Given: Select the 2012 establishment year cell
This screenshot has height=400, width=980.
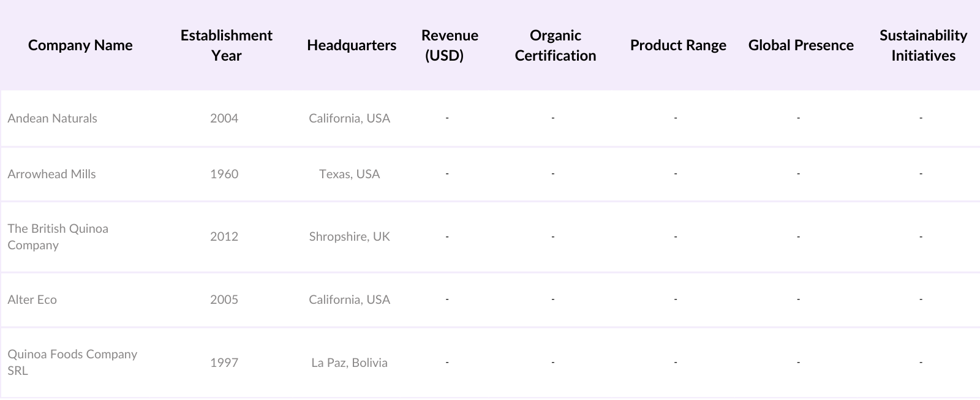Looking at the screenshot, I should coord(224,236).
